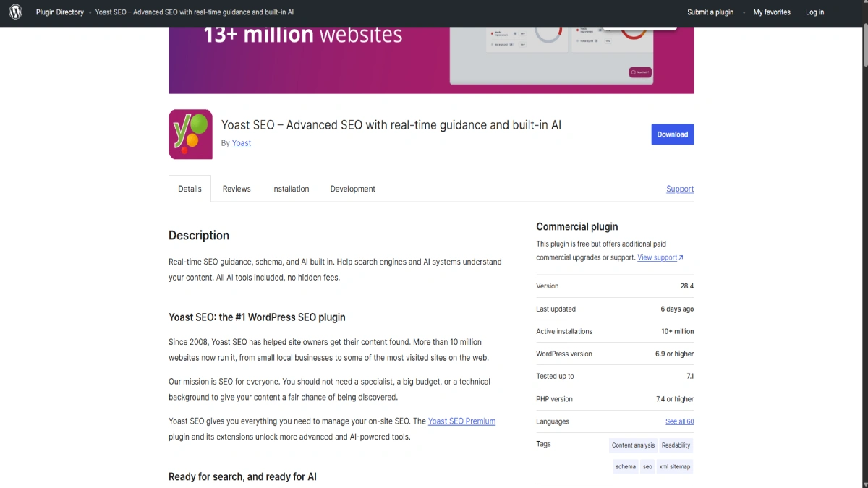
Task: Click the WordPress logo icon
Action: pos(15,12)
